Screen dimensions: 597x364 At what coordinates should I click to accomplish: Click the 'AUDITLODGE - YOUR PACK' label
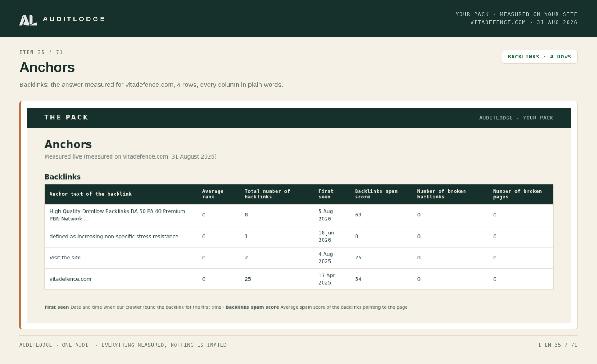(516, 118)
